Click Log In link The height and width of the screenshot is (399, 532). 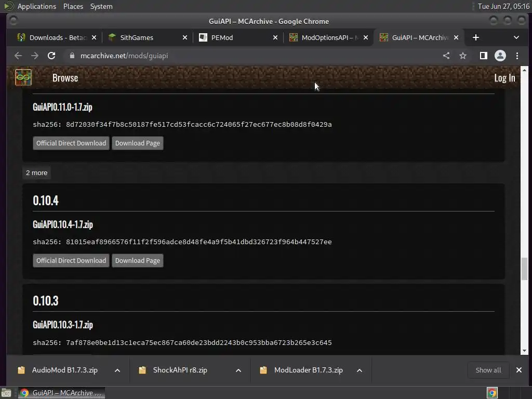point(504,78)
